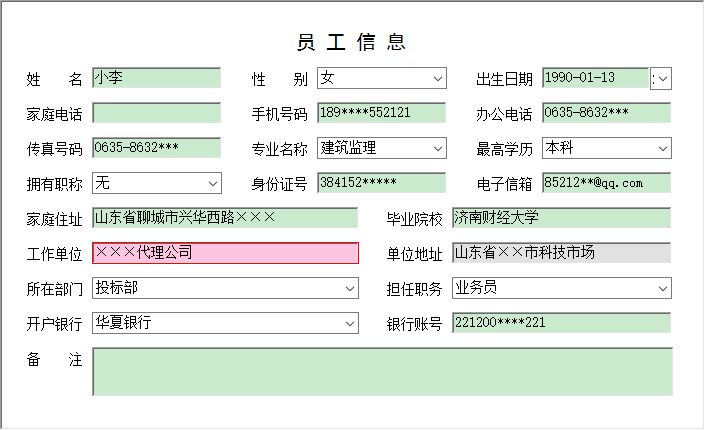Click the 办公电话 label
705x430 pixels.
coord(504,114)
